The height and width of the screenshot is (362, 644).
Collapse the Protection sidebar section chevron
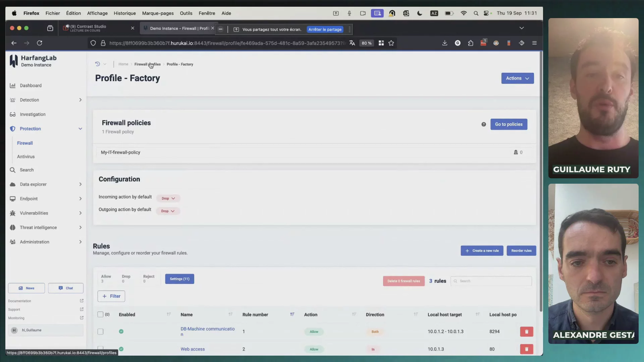point(80,129)
